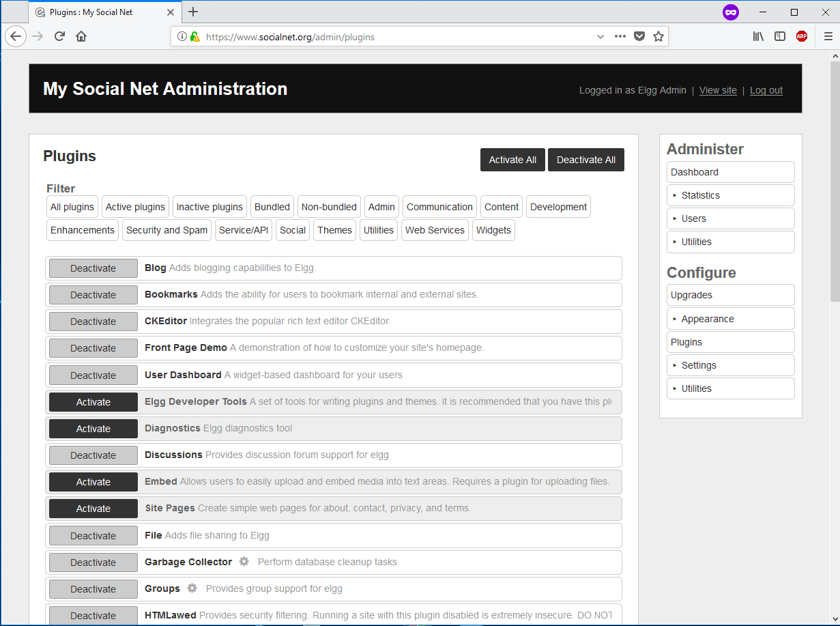Deactivate the User Dashboard plugin

tap(93, 375)
